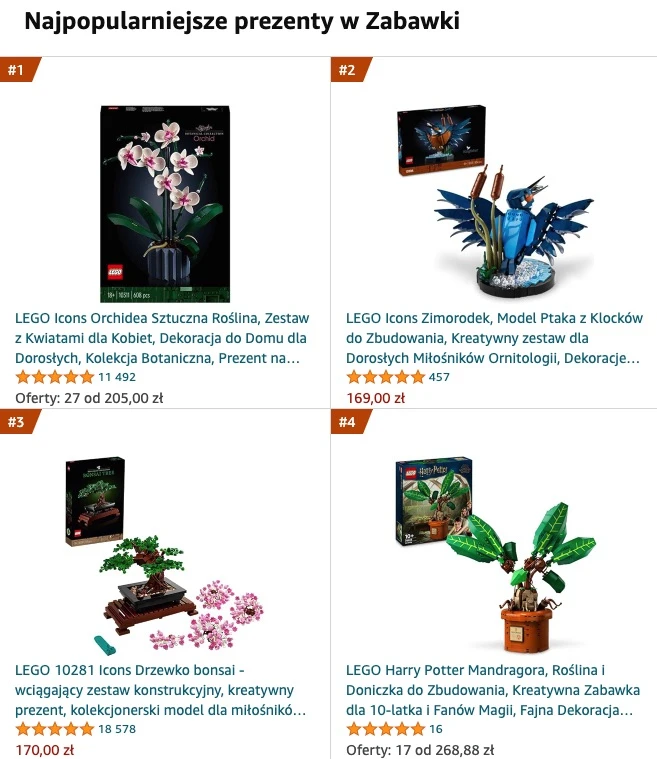Click the LEGO Icons Orchidea title link
This screenshot has width=657, height=759.
point(162,338)
